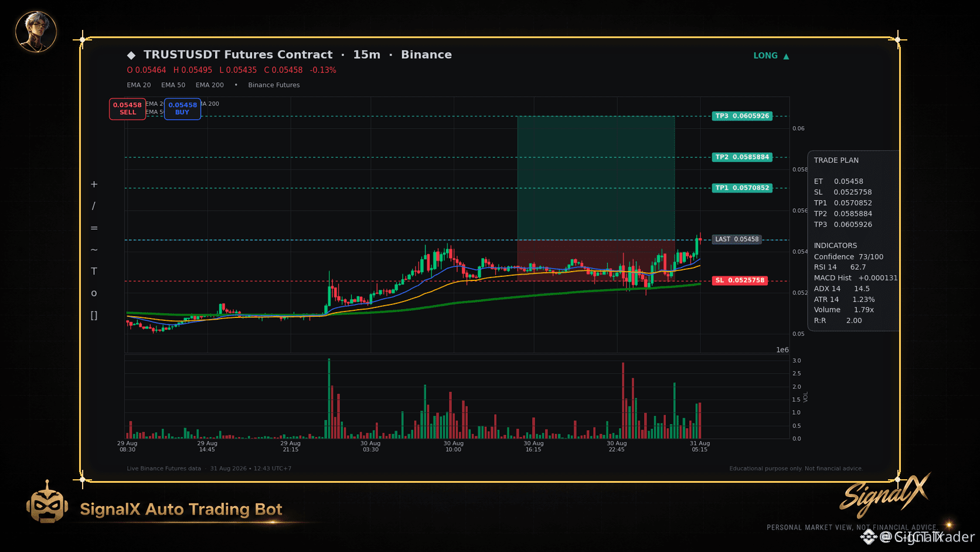Click the SignalX robot mascot logo
This screenshot has width=980, height=552.
click(47, 502)
